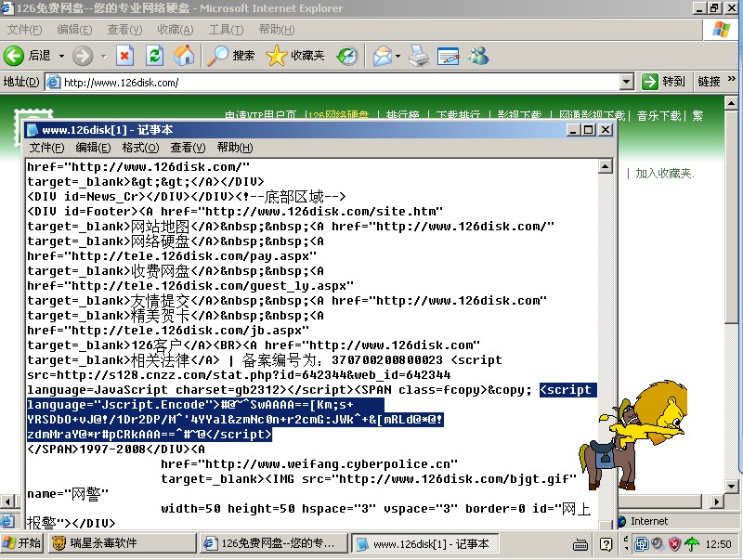
Task: Click the History icon in IE toolbar
Action: [346, 56]
